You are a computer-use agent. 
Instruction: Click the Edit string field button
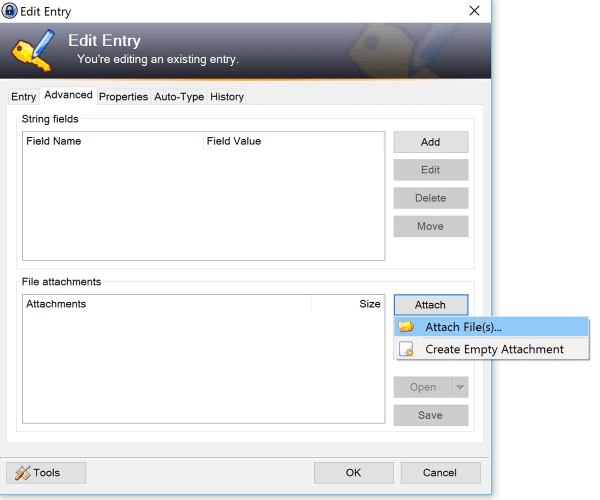point(431,170)
